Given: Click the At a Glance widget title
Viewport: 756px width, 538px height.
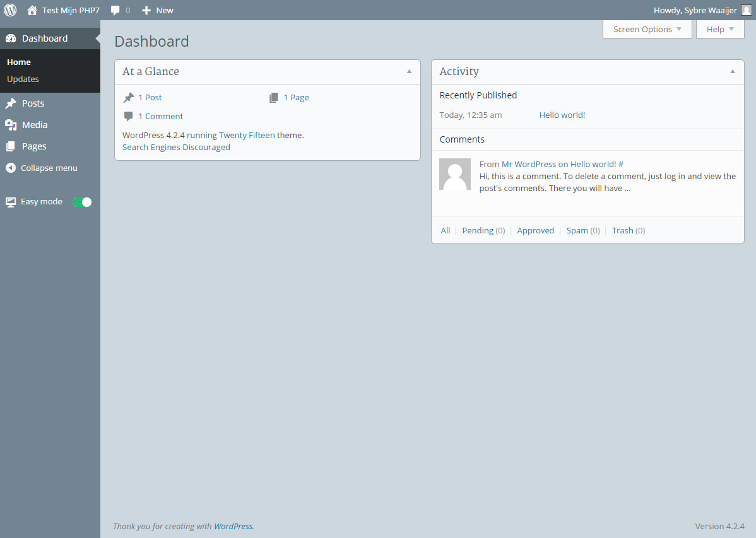Looking at the screenshot, I should [150, 71].
